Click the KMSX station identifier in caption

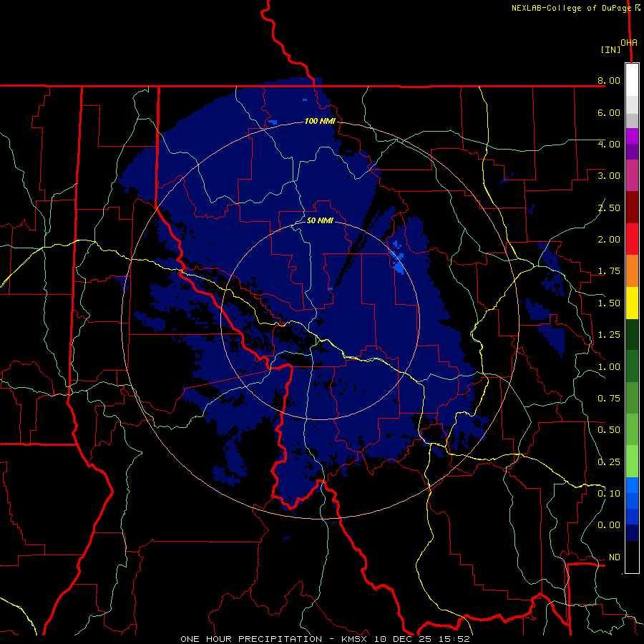[355, 639]
